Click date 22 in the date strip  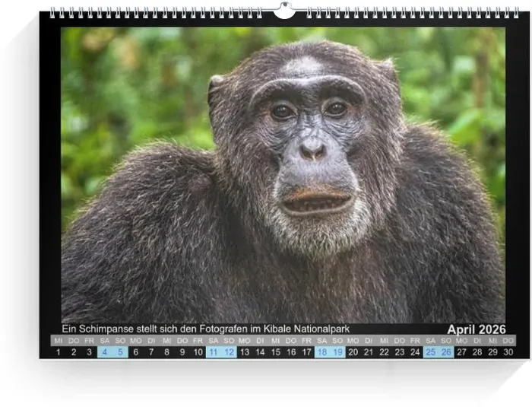(384, 352)
